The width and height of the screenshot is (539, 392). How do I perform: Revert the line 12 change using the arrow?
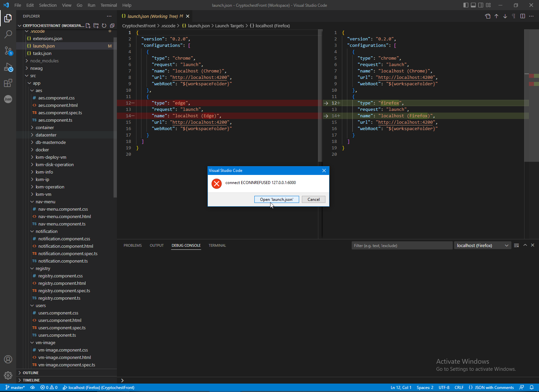326,103
